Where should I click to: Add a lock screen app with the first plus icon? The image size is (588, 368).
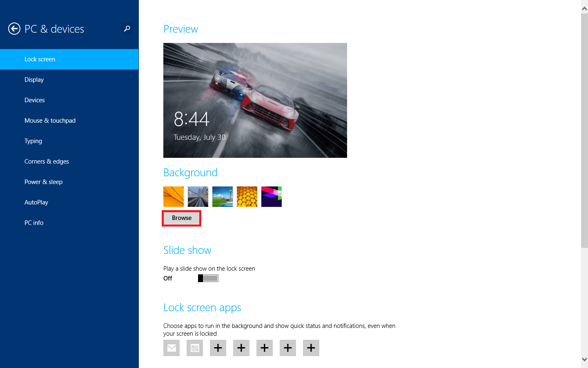point(218,348)
